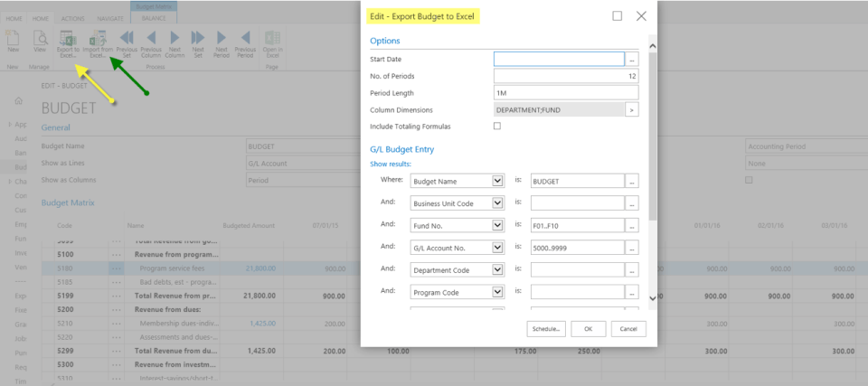Viewport: 868px width, 386px height.
Task: Click into the Start Date field
Action: point(559,59)
